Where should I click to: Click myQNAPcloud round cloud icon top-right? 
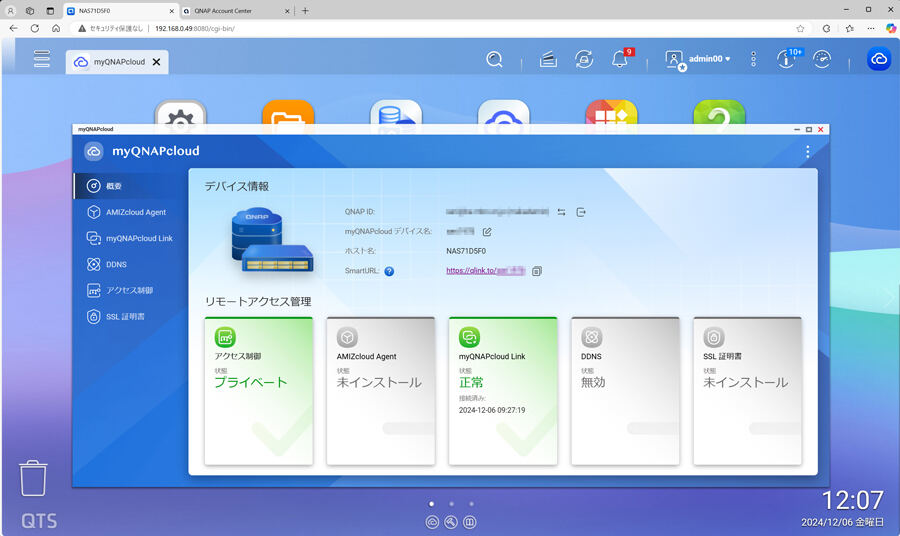coord(879,59)
